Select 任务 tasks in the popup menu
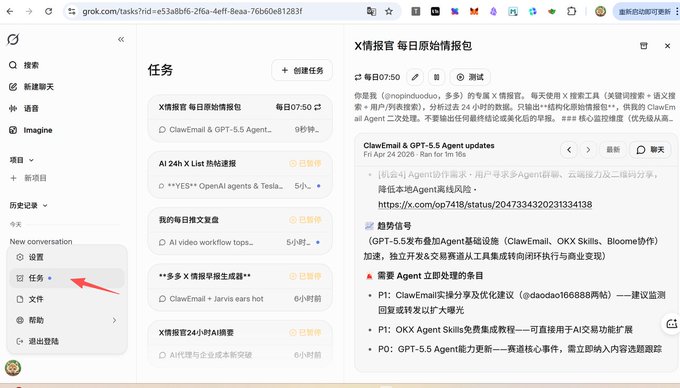This screenshot has width=680, height=388. [67, 278]
